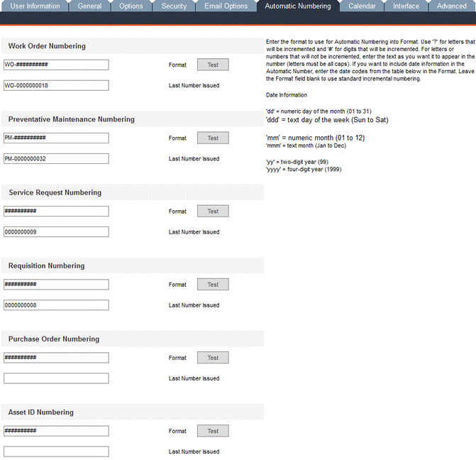Click the Date Information label
Viewport: 476px width, 460px height.
coord(287,95)
